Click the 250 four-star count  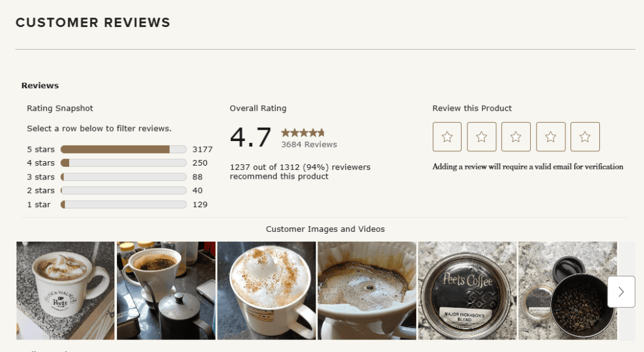click(x=200, y=163)
